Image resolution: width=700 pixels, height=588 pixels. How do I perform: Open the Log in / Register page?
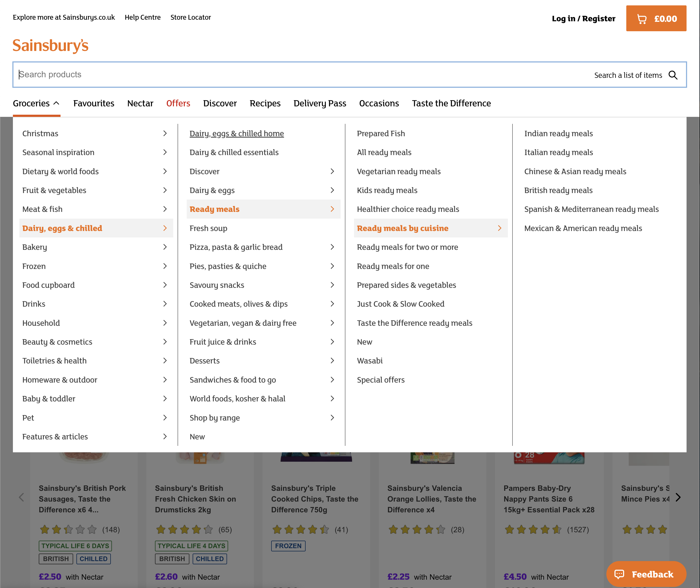tap(583, 19)
